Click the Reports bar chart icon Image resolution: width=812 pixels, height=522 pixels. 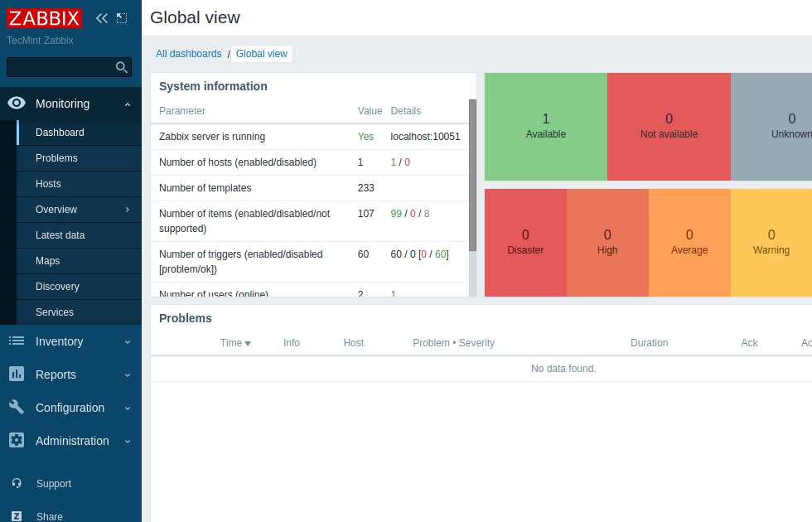tap(17, 375)
